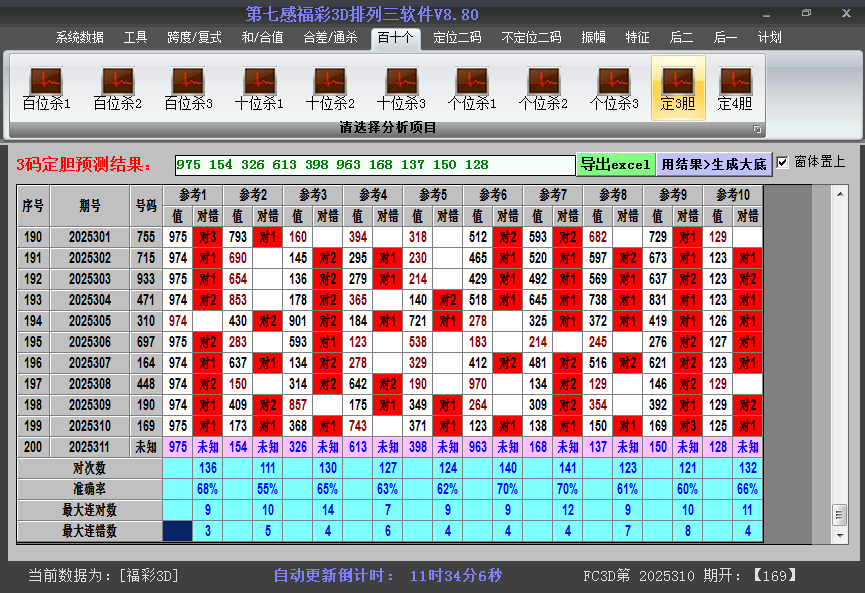Select the 振幅 tab
The width and height of the screenshot is (865, 593).
(x=594, y=38)
